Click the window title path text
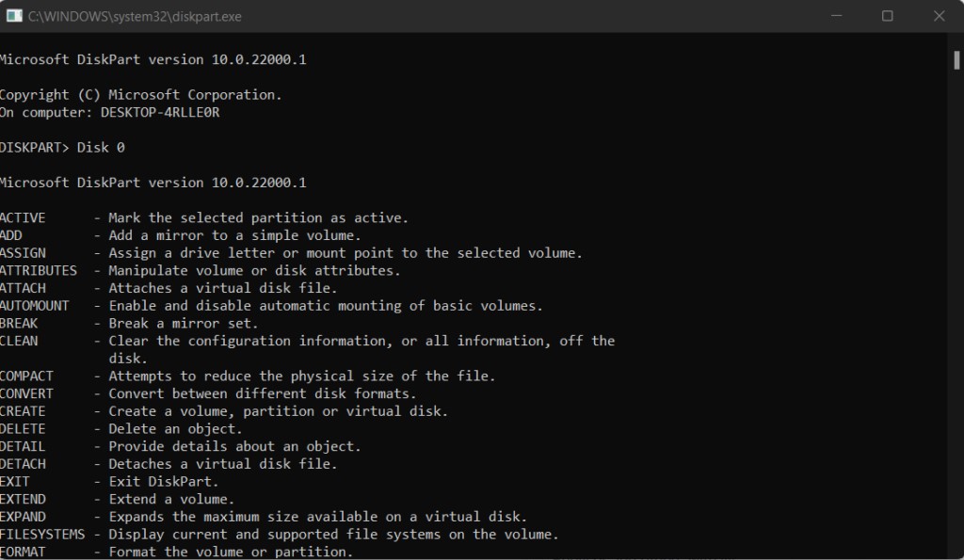This screenshot has width=964, height=560. click(135, 16)
